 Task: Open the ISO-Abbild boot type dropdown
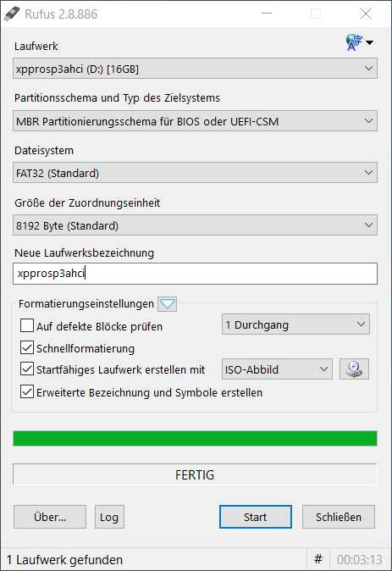(x=277, y=369)
